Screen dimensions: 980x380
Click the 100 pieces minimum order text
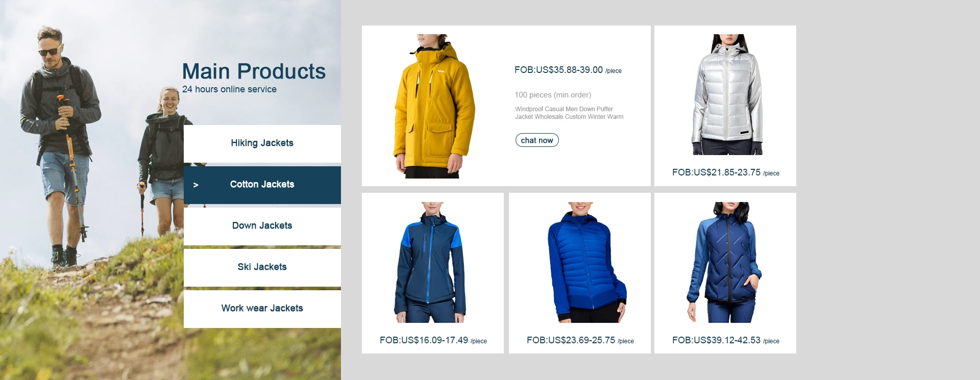(x=553, y=95)
